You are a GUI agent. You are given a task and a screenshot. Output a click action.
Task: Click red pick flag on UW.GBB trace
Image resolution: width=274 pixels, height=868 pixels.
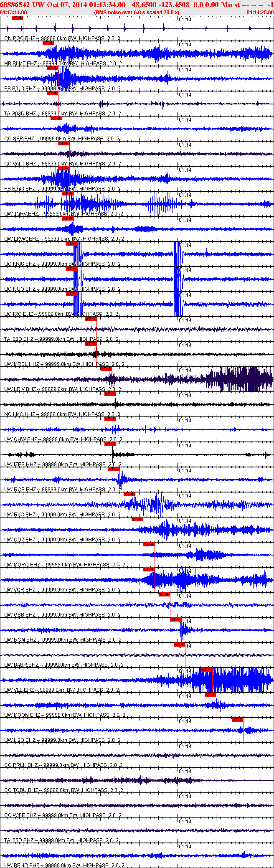pyautogui.click(x=165, y=594)
